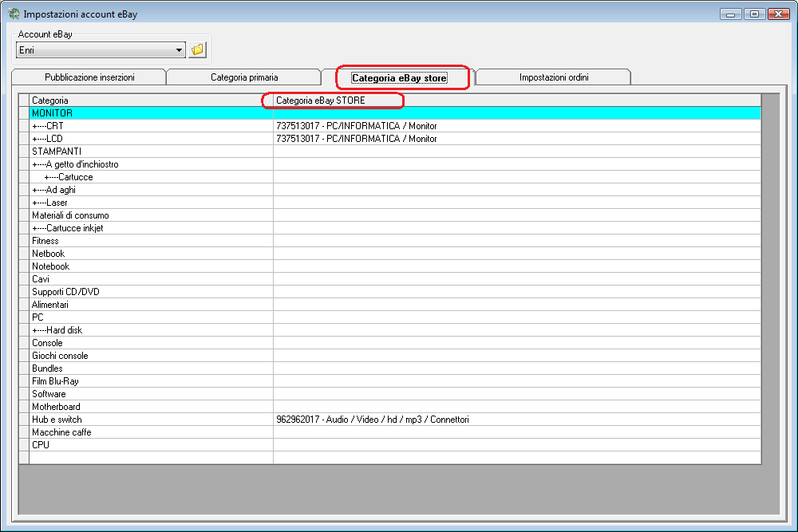798x532 pixels.
Task: Click the empty store category cell for Notebook
Action: 517,266
